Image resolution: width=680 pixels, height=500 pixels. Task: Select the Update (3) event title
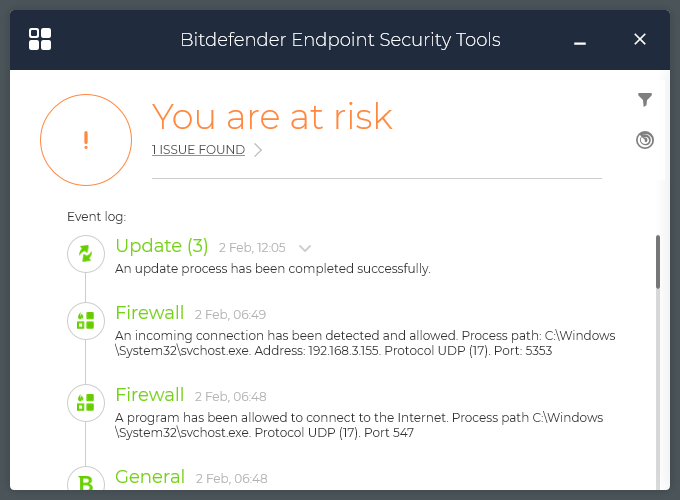point(162,246)
